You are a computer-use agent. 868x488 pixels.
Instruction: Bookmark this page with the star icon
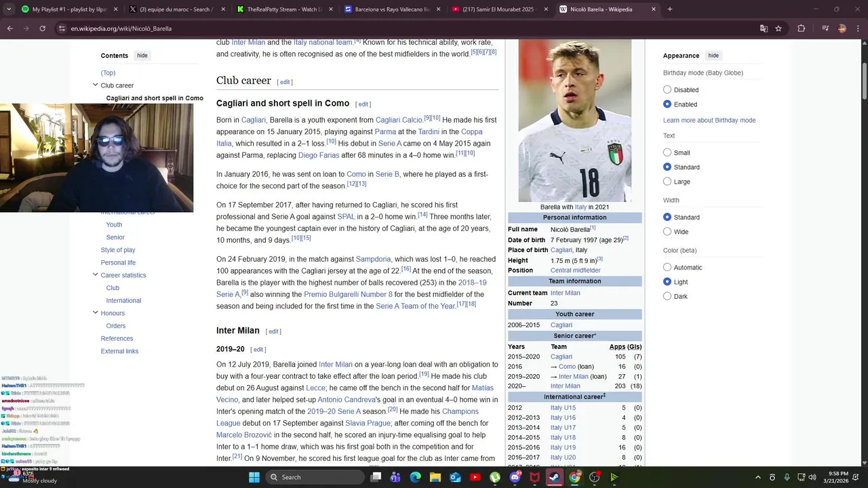(x=778, y=28)
